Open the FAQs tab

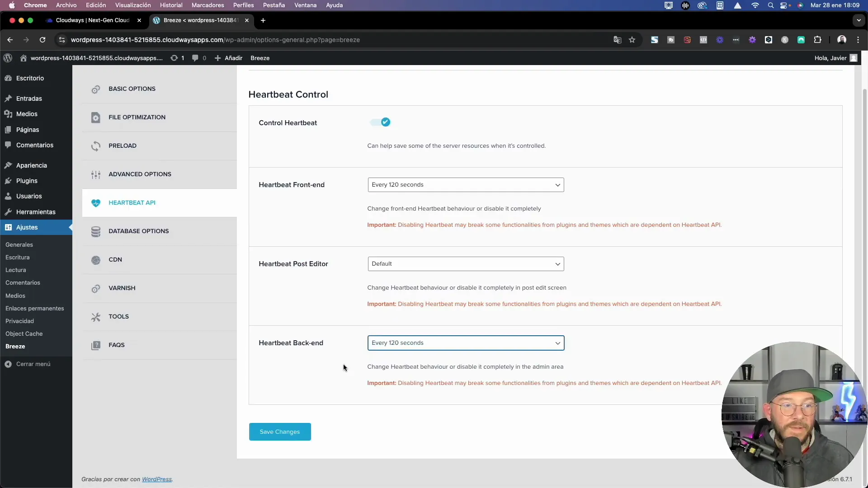[x=159, y=345]
